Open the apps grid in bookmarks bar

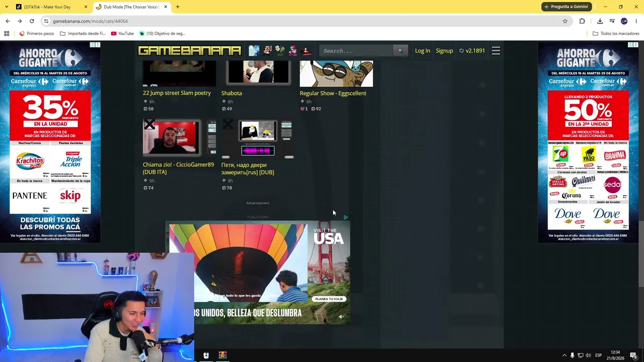[7, 34]
